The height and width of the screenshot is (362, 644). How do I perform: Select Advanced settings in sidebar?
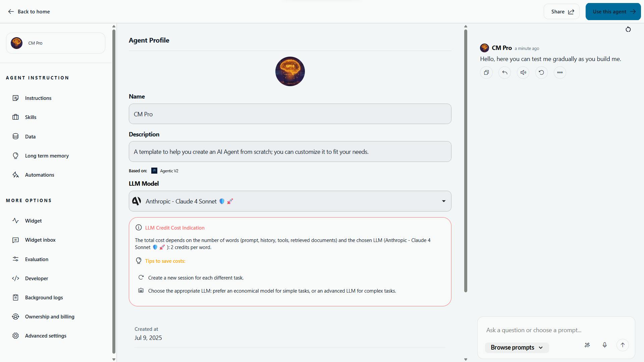[x=46, y=336]
